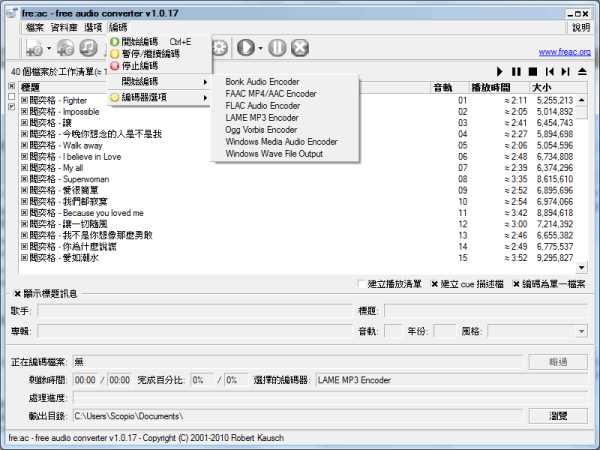Click the add audio files toolbar icon
This screenshot has width=600, height=450.
coord(34,48)
